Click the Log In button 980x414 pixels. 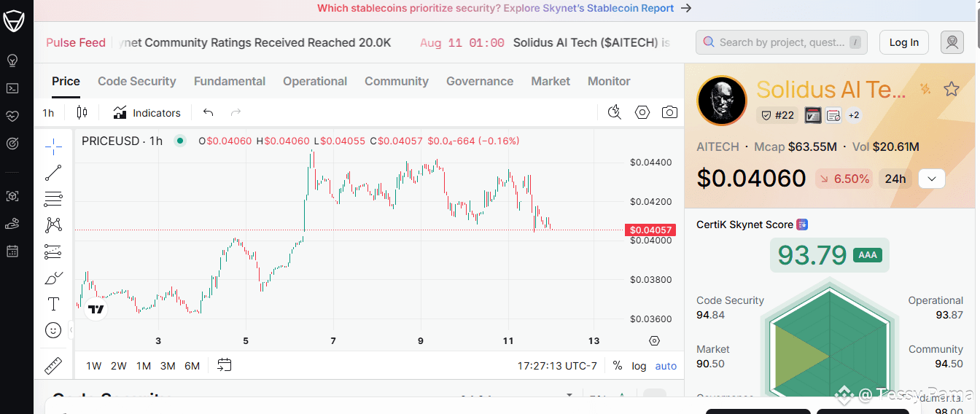(x=904, y=42)
